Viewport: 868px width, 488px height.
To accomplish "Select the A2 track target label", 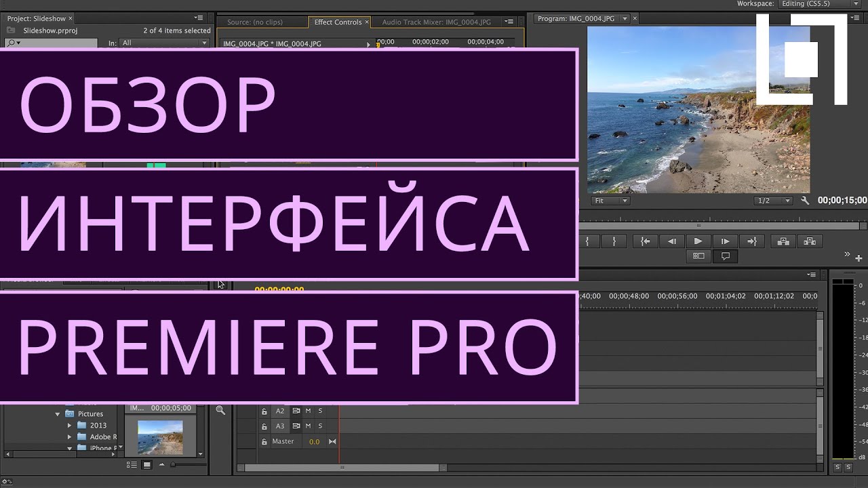I will (x=279, y=411).
